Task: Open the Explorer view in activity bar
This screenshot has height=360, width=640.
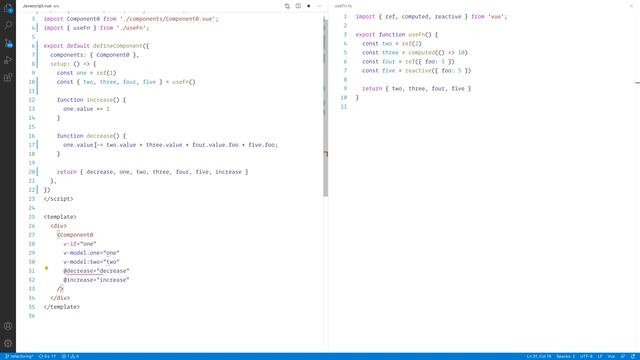Action: (x=8, y=8)
